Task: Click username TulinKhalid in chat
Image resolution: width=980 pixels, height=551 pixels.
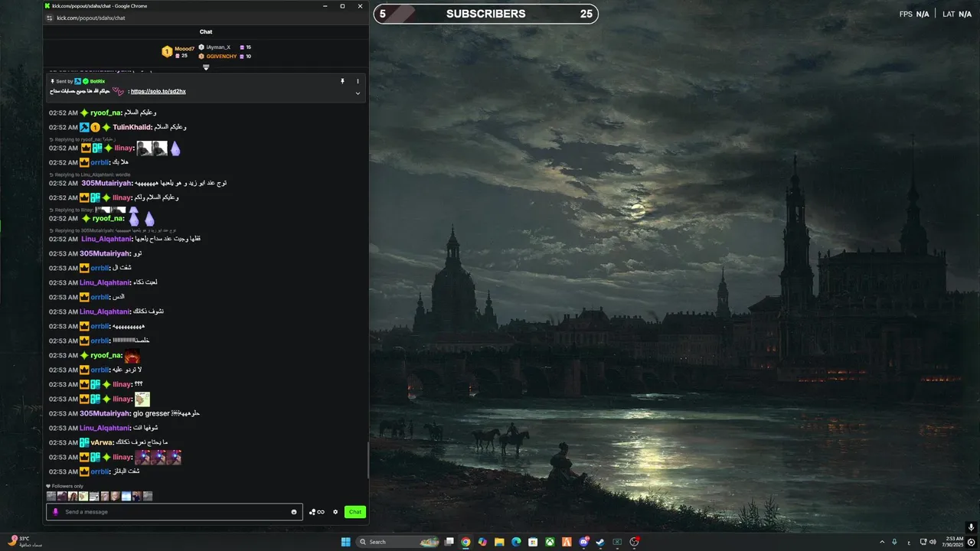Action: click(x=132, y=127)
